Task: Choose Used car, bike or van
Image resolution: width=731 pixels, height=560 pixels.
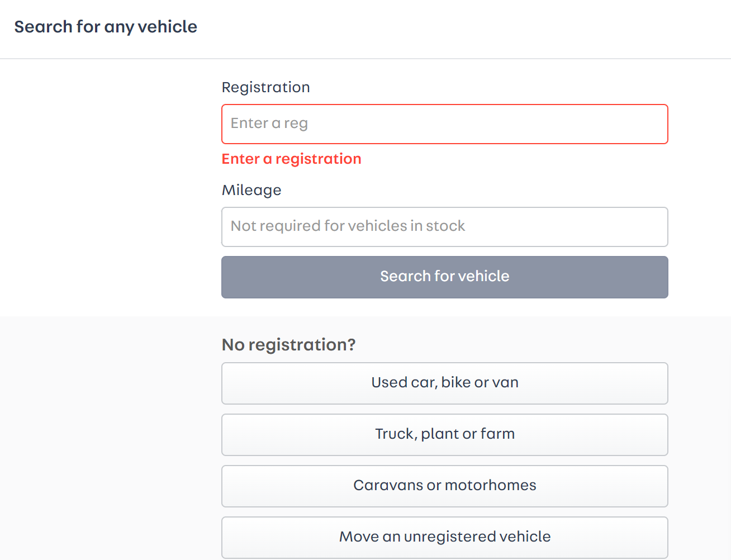Action: pyautogui.click(x=444, y=383)
